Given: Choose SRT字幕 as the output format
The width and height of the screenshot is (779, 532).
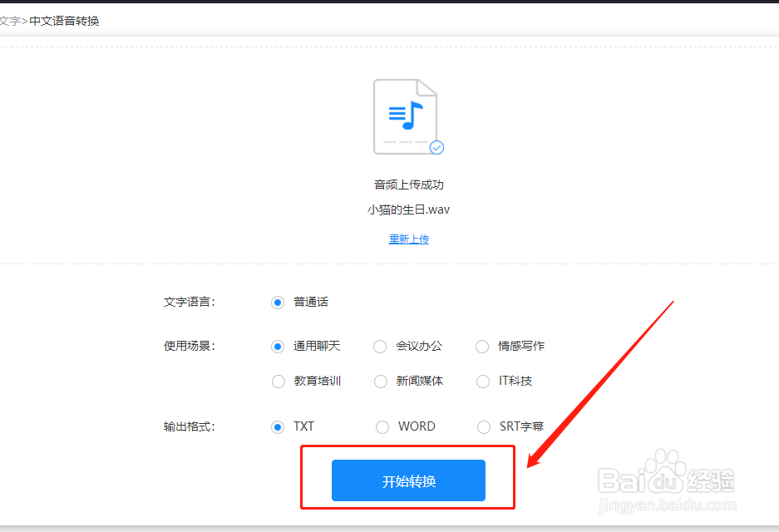Looking at the screenshot, I should coord(484,426).
